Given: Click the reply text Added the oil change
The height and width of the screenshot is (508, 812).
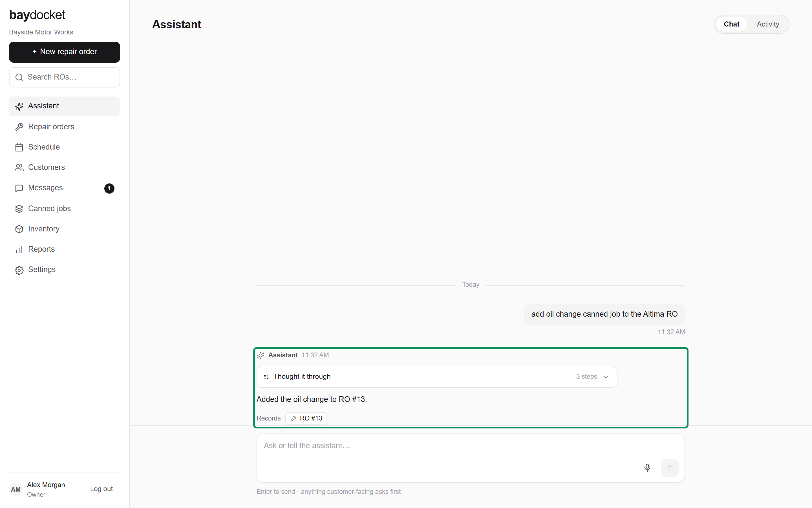Looking at the screenshot, I should click(x=312, y=399).
